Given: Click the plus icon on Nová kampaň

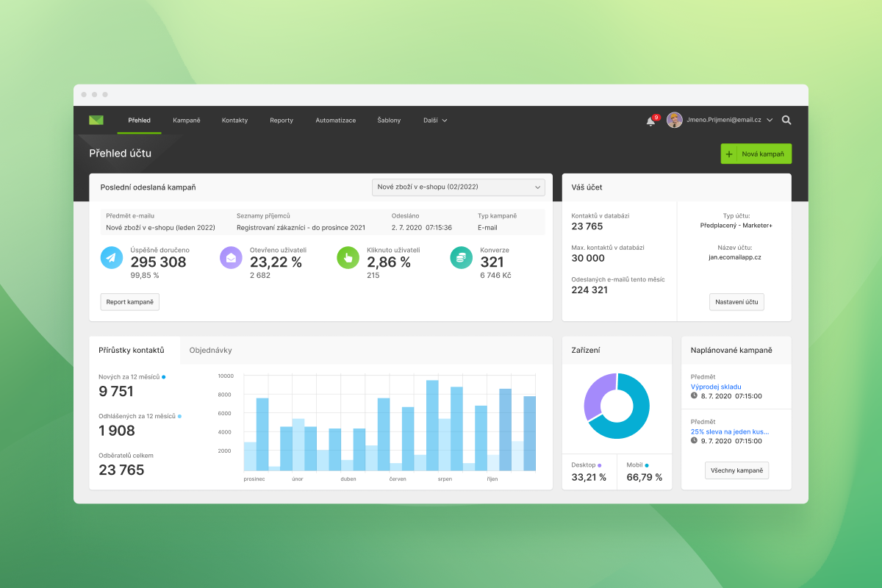Looking at the screenshot, I should [729, 154].
